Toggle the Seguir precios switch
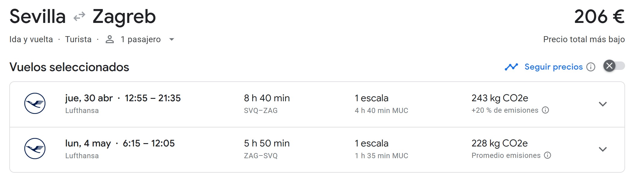This screenshot has width=644, height=182. coord(614,66)
